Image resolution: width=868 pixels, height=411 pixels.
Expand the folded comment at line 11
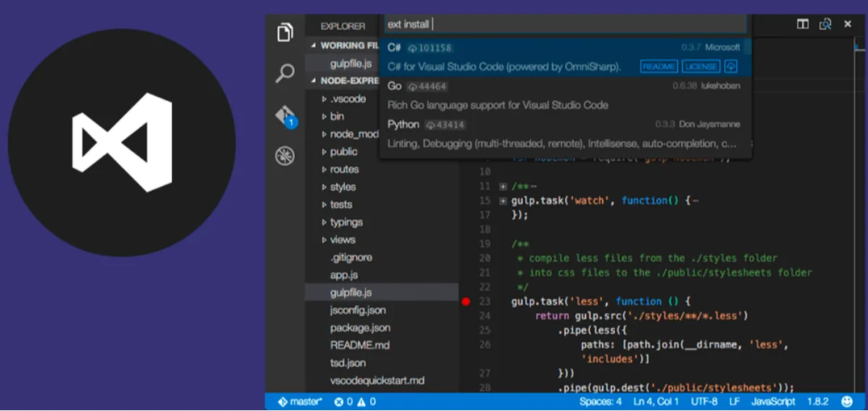pos(503,186)
